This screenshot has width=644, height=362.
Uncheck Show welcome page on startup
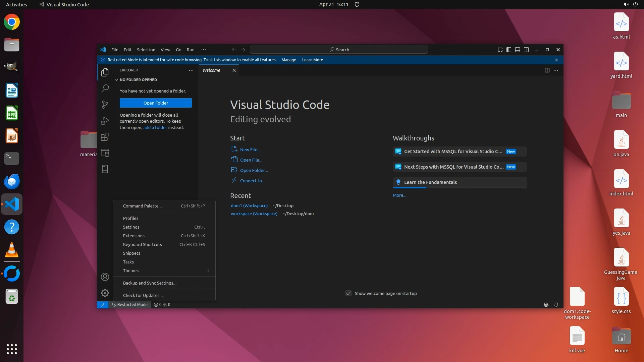pyautogui.click(x=348, y=293)
